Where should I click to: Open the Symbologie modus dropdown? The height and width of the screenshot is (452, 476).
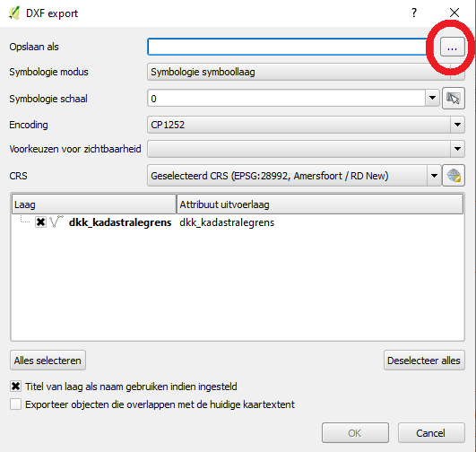[306, 72]
